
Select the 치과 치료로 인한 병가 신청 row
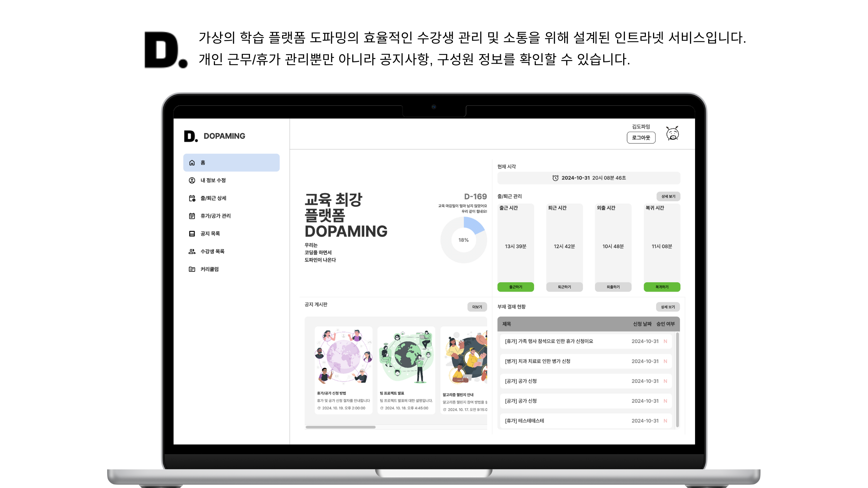585,361
